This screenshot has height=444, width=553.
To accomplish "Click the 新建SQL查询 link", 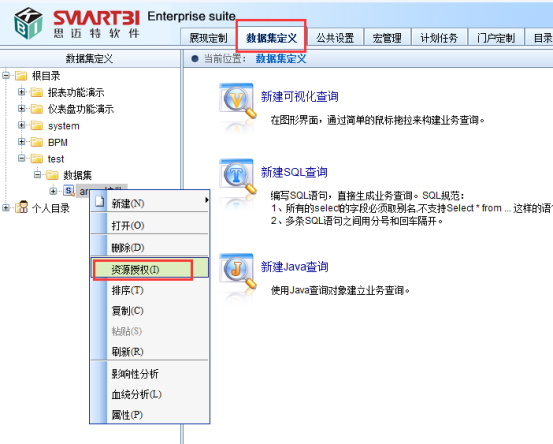I will pyautogui.click(x=294, y=172).
